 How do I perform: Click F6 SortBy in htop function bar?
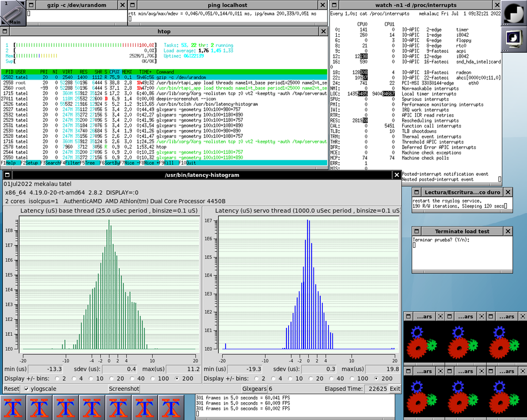tap(111, 163)
